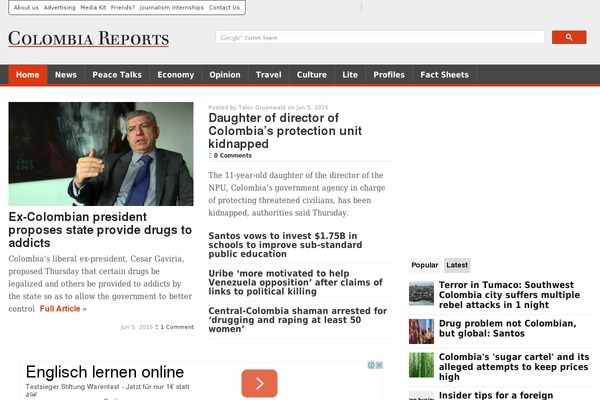Screen dimensions: 600x400
Task: Go to the News section
Action: (x=66, y=75)
